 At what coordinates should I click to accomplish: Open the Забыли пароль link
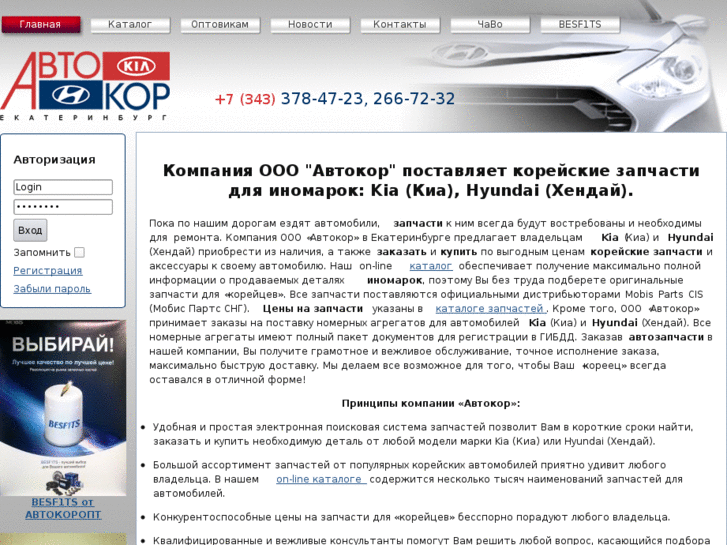coord(52,289)
